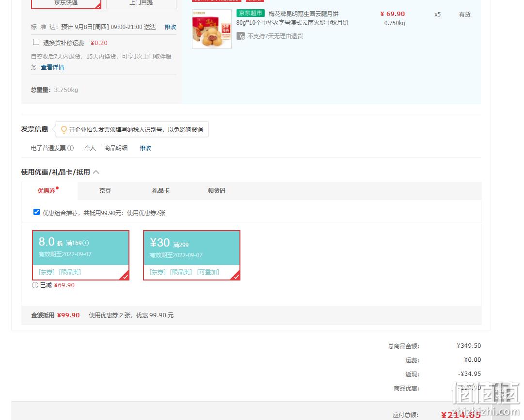Open 查看详情 link for return service

tap(52, 67)
